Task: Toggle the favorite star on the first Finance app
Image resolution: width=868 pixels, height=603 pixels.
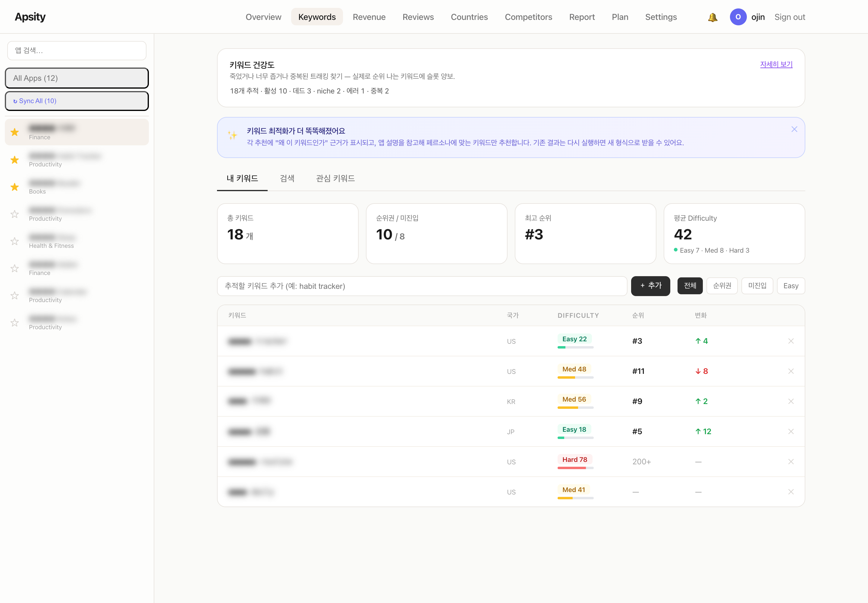Action: (x=15, y=132)
